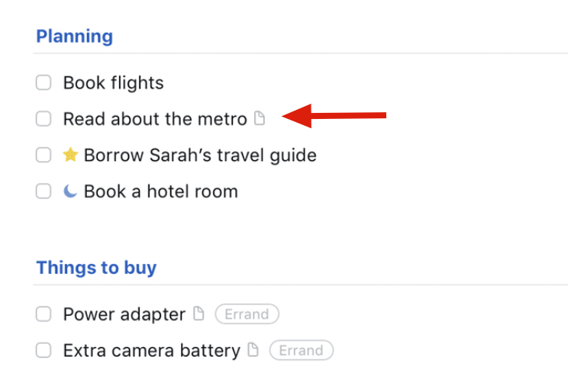The height and width of the screenshot is (392, 568).
Task: Mark Read about the metro complete
Action: [x=44, y=119]
